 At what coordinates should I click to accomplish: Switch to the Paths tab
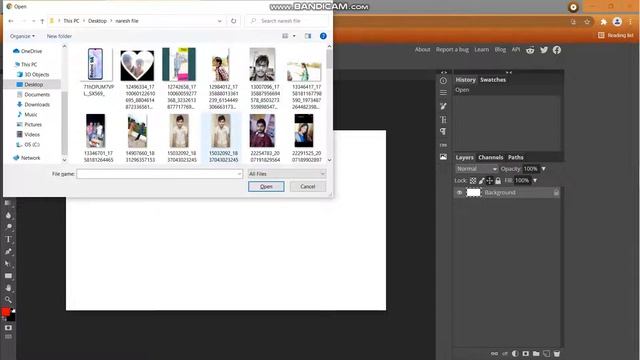tap(516, 158)
